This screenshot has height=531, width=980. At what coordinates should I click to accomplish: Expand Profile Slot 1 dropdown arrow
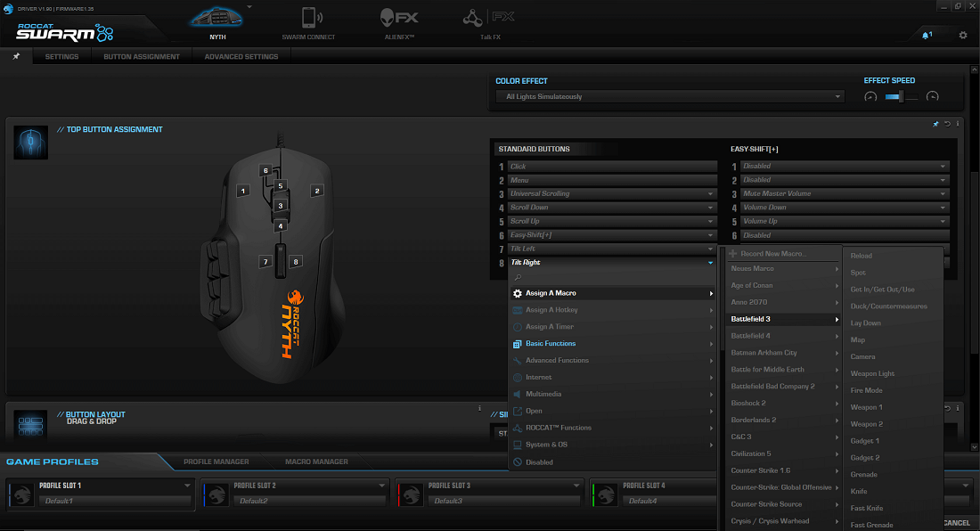(x=187, y=486)
